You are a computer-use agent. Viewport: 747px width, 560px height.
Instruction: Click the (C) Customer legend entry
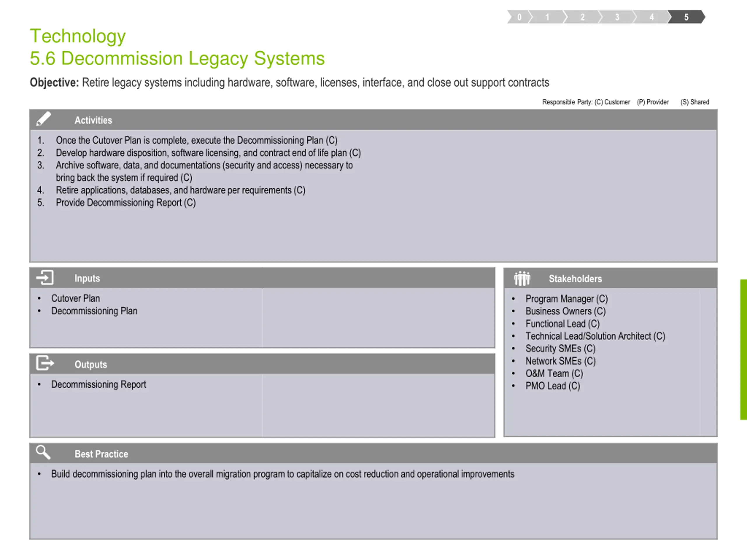612,102
